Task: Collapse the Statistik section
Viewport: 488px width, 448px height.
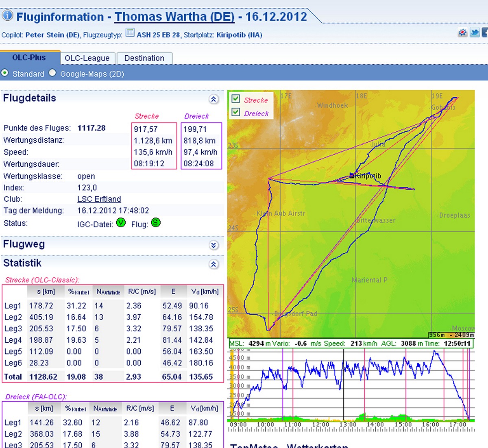Action: (213, 264)
